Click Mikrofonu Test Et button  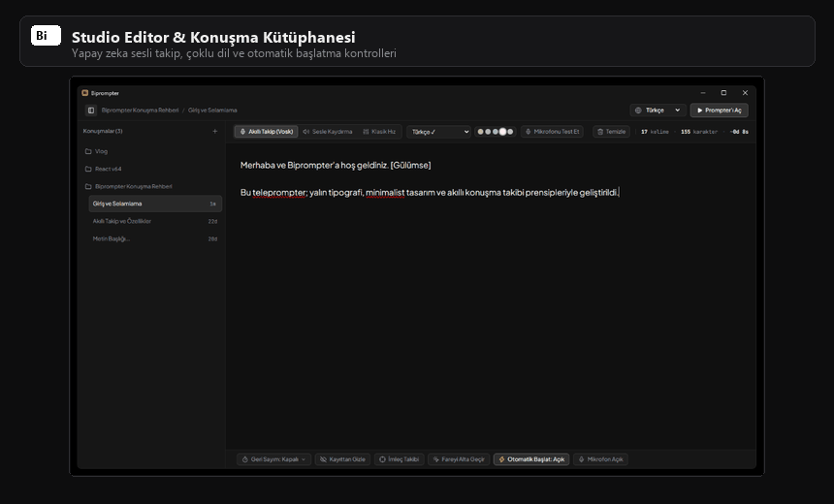pos(552,131)
